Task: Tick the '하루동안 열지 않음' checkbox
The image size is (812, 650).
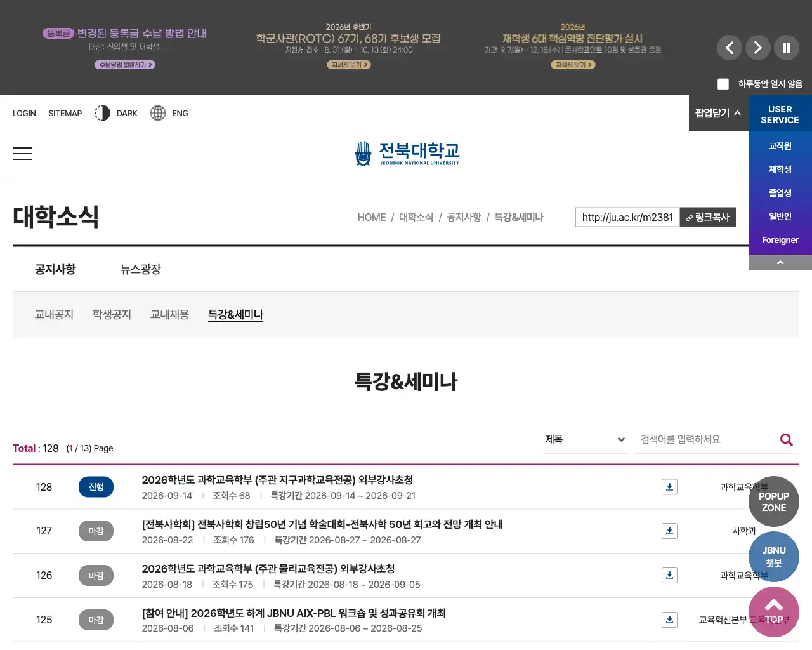Action: (x=723, y=84)
